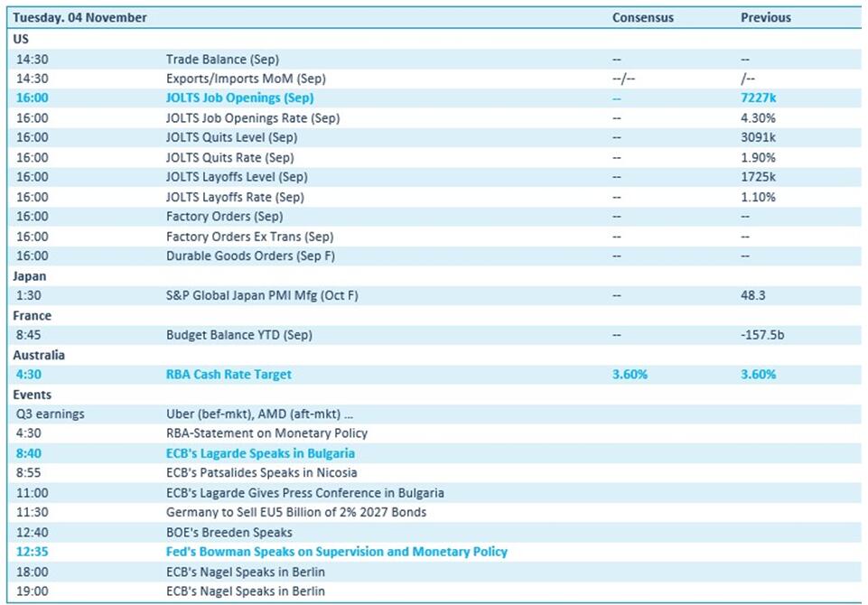Image resolution: width=868 pixels, height=605 pixels.
Task: Open ECB's Lagarde Speaks in Bulgaria event
Action: click(260, 453)
